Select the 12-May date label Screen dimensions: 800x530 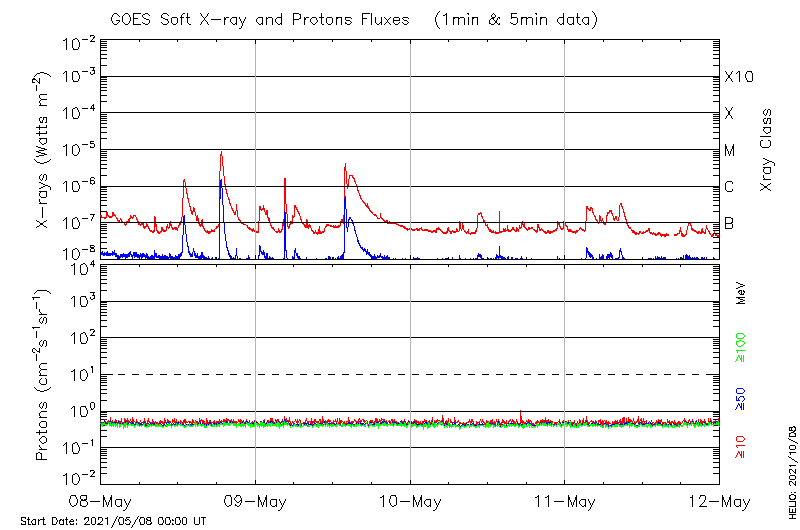pos(718,500)
